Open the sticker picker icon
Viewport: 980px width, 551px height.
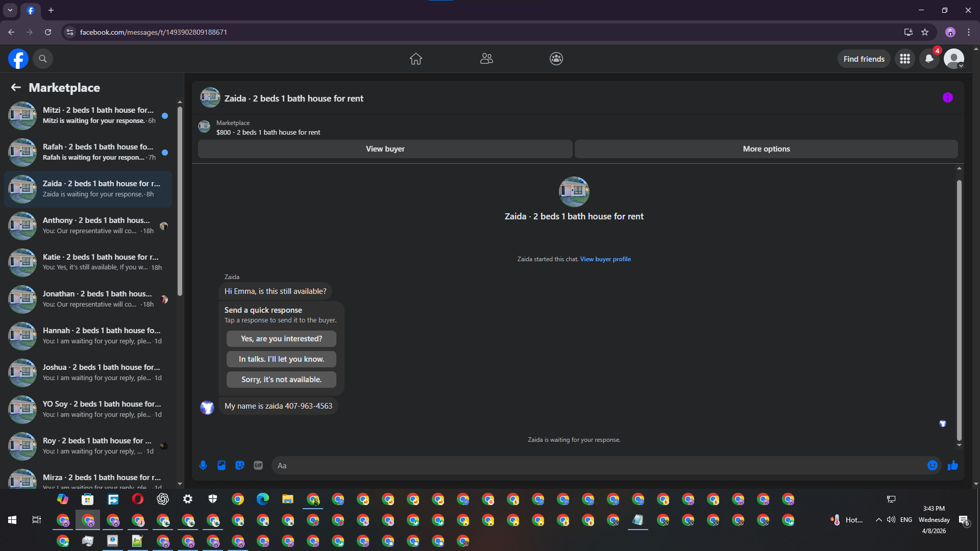tap(240, 465)
